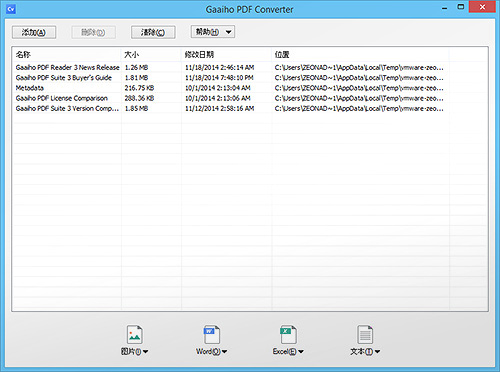Open the Word(O) dropdown arrow
500x372 pixels.
224,351
